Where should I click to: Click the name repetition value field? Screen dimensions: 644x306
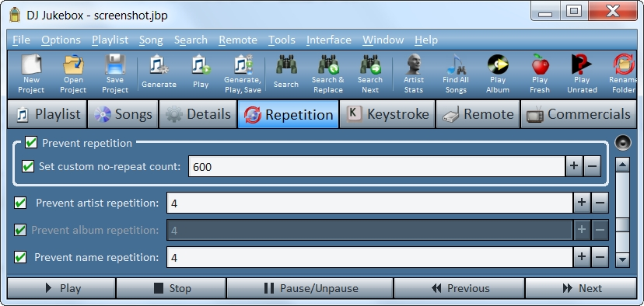pyautogui.click(x=369, y=257)
